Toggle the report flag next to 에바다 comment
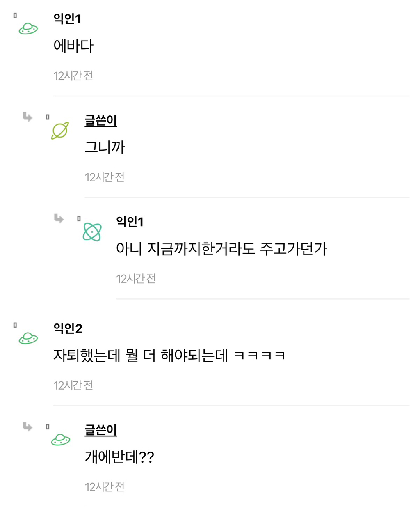The image size is (420, 507). (15, 15)
